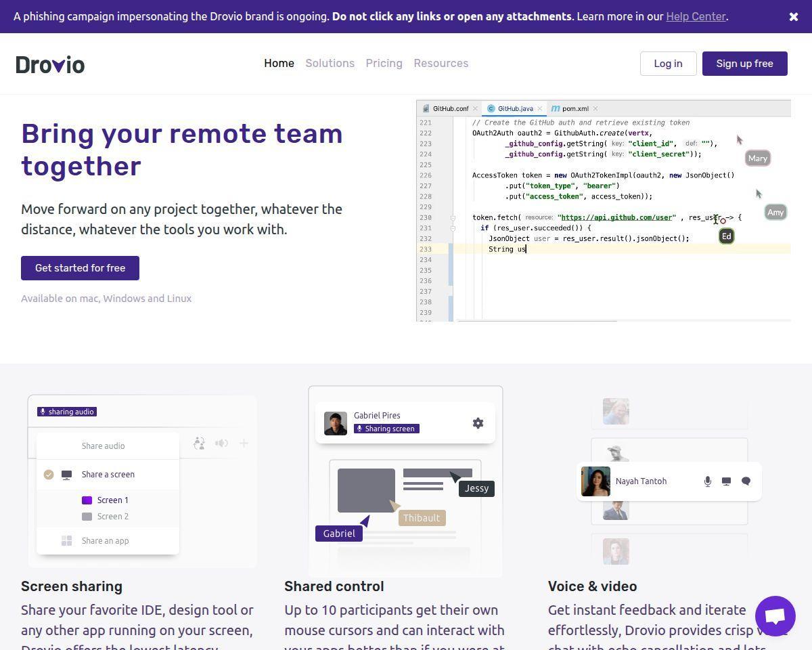Open the Solutions menu

point(330,63)
